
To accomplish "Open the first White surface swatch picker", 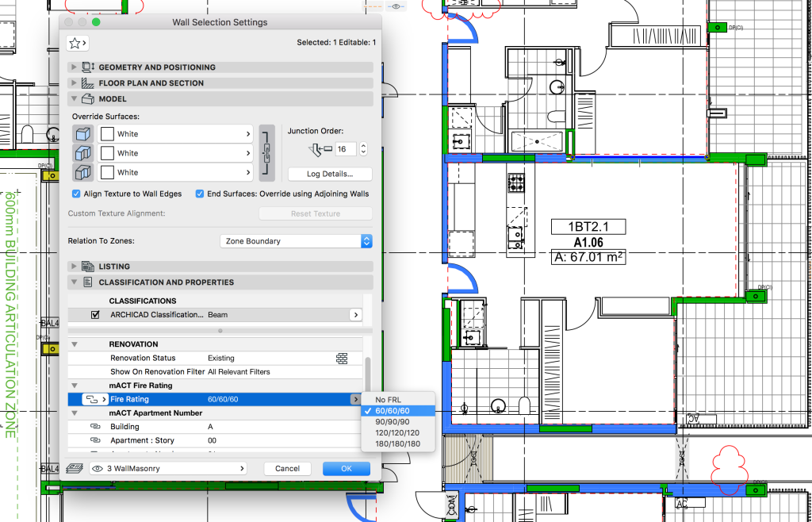I will click(175, 134).
